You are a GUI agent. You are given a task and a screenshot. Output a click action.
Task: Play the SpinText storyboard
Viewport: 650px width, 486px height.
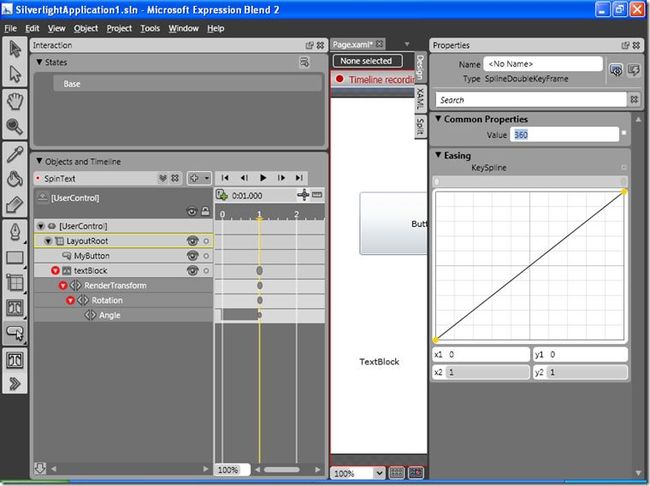tap(263, 178)
